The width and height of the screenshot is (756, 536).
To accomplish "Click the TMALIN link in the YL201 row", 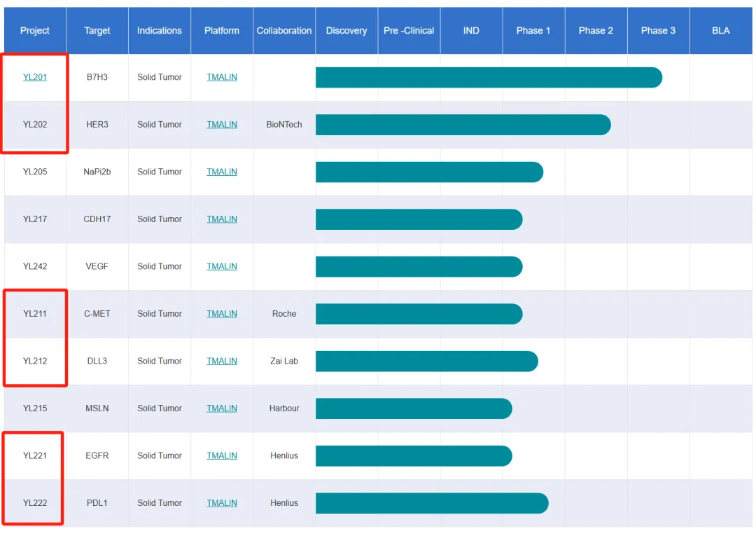I will [x=222, y=77].
